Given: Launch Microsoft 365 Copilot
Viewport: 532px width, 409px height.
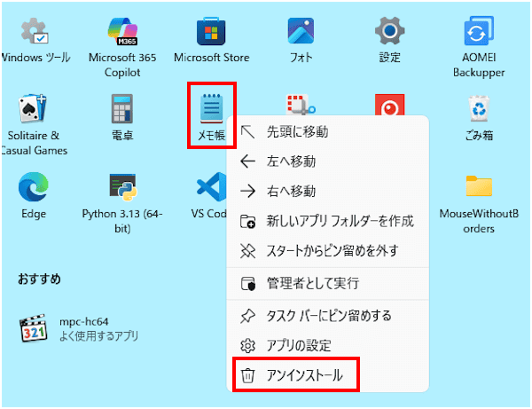Looking at the screenshot, I should [122, 31].
